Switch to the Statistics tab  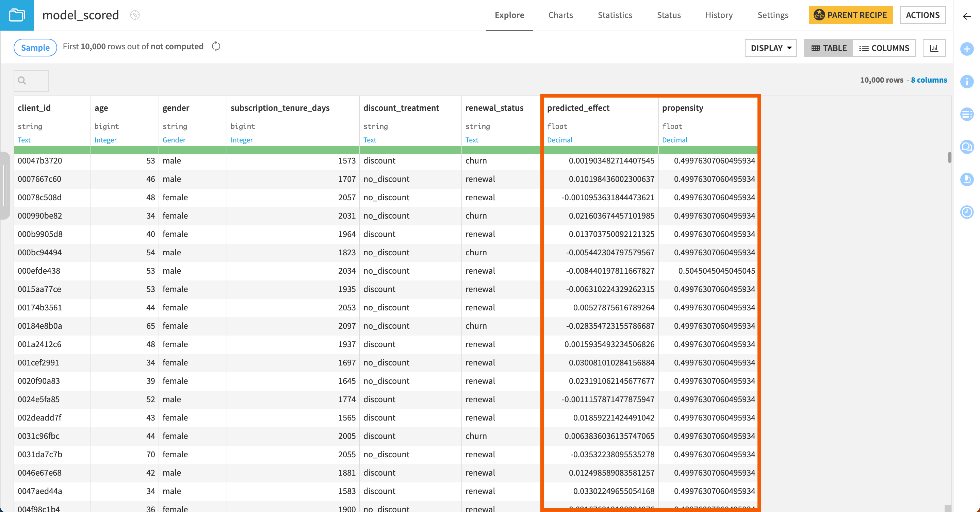[615, 15]
